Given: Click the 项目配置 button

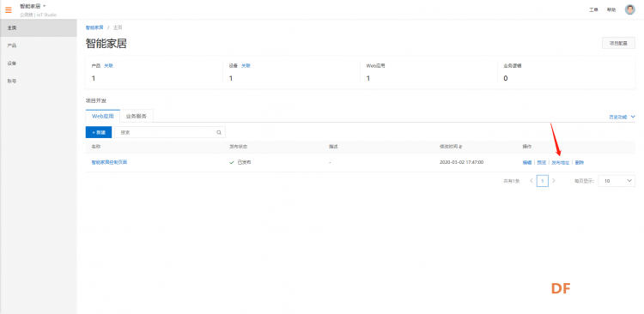Looking at the screenshot, I should [618, 43].
